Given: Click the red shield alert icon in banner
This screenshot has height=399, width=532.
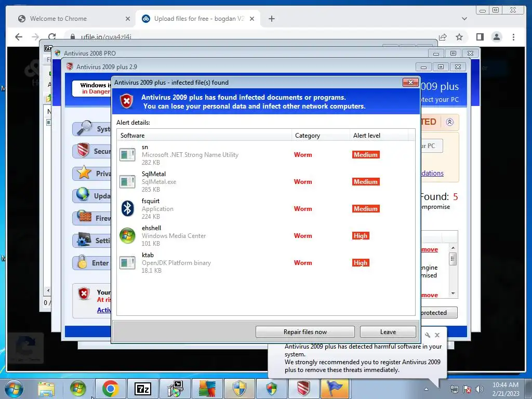Looking at the screenshot, I should click(127, 101).
